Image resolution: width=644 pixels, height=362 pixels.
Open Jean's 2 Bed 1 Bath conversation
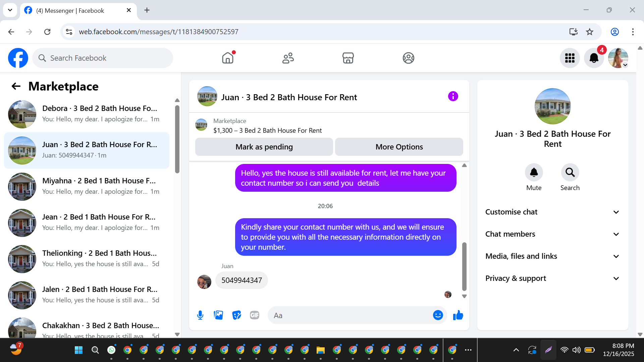click(x=87, y=223)
